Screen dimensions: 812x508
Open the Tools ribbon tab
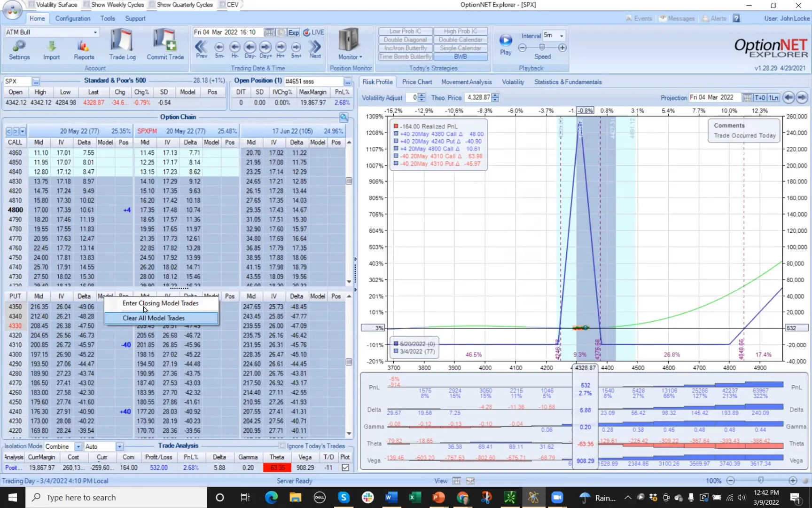(x=107, y=18)
